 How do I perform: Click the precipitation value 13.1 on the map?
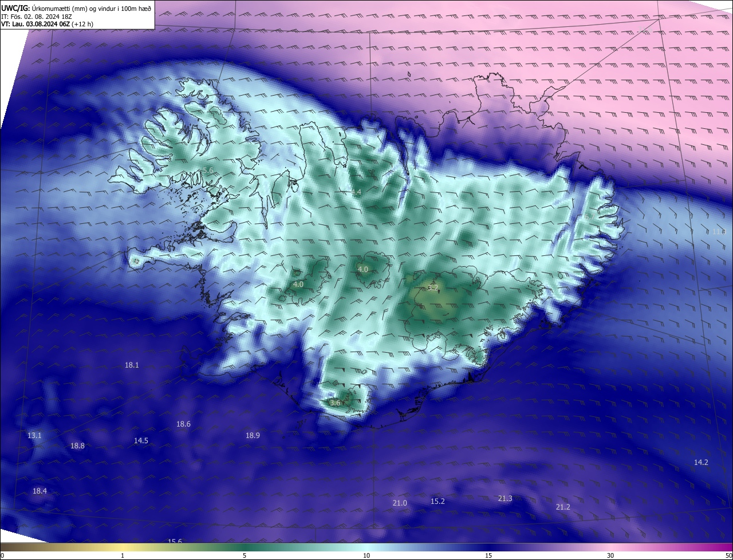coord(34,435)
